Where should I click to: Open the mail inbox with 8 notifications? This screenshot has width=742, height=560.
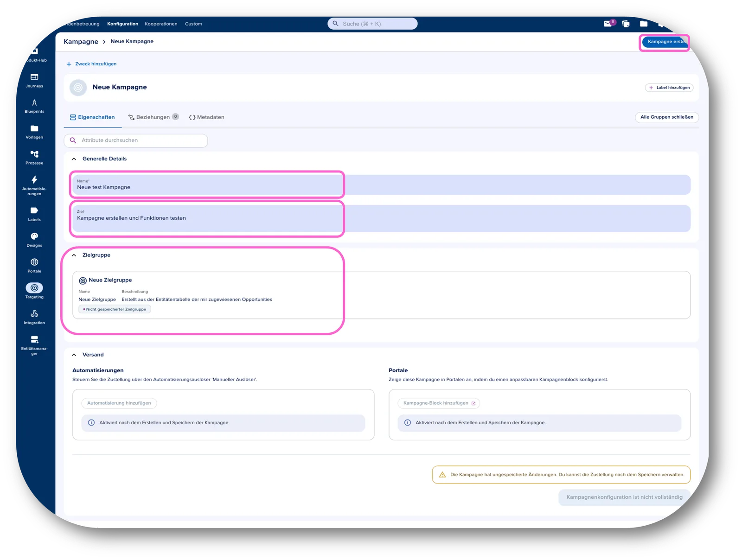608,23
